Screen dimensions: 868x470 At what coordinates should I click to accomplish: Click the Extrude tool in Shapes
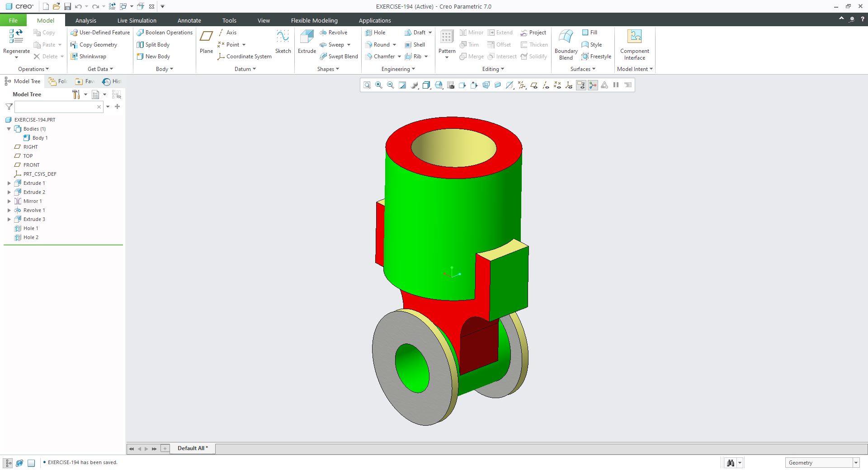[307, 42]
